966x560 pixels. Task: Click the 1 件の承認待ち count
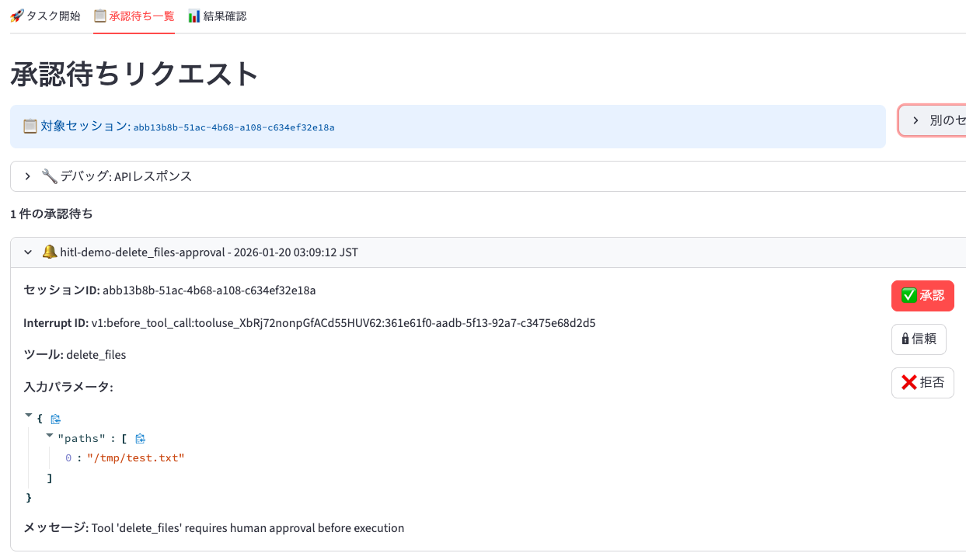click(51, 214)
